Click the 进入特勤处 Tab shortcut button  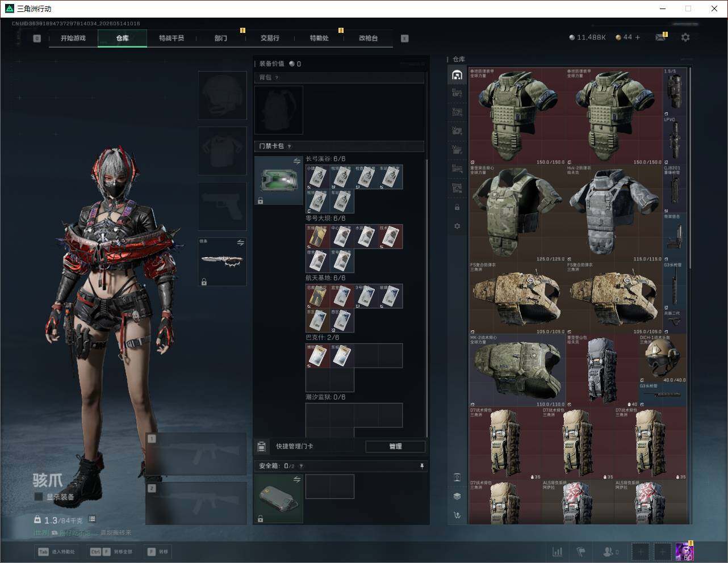pyautogui.click(x=56, y=552)
